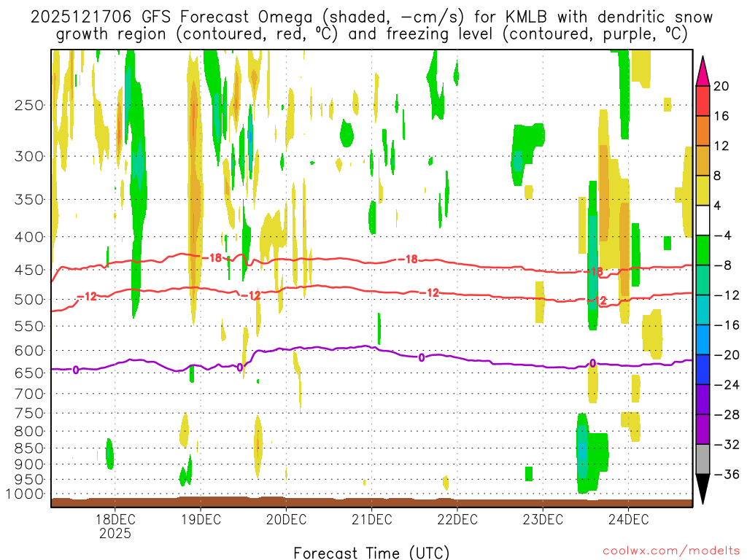
Task: Select the dark blue swatch between -20 and -24
Action: tap(703, 370)
